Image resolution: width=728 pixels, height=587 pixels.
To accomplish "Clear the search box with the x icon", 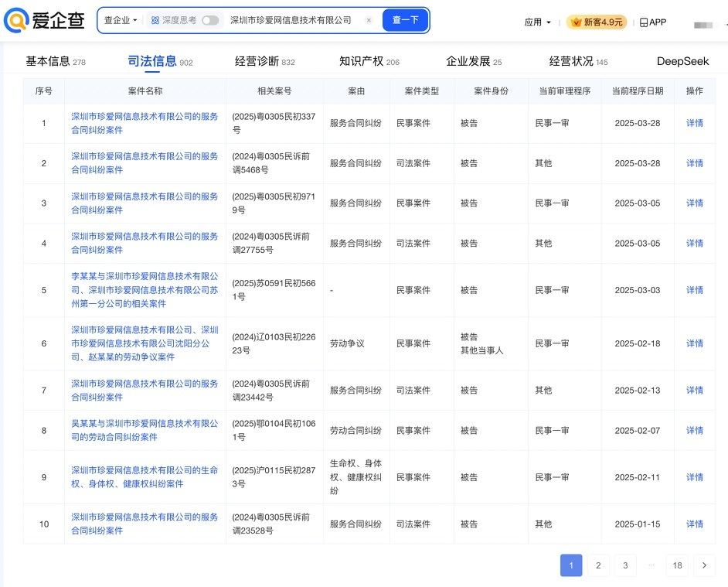I will [x=369, y=21].
